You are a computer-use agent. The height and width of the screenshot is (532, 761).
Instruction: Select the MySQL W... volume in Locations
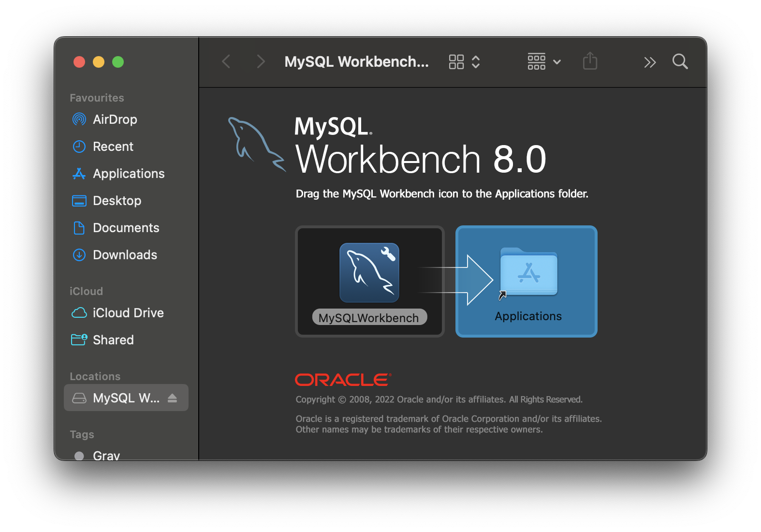126,398
